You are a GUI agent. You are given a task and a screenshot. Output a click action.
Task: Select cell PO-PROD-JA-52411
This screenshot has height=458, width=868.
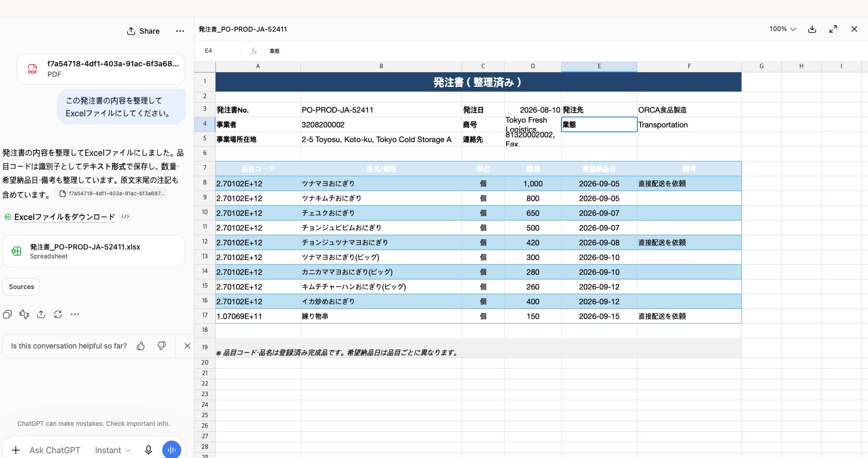(381, 110)
